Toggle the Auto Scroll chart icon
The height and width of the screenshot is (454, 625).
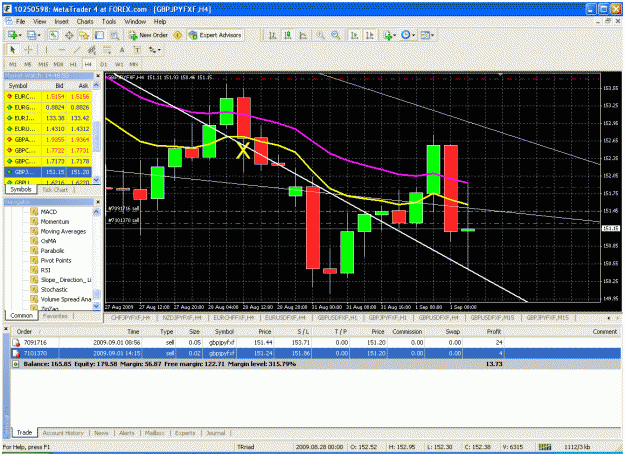pyautogui.click(x=354, y=35)
